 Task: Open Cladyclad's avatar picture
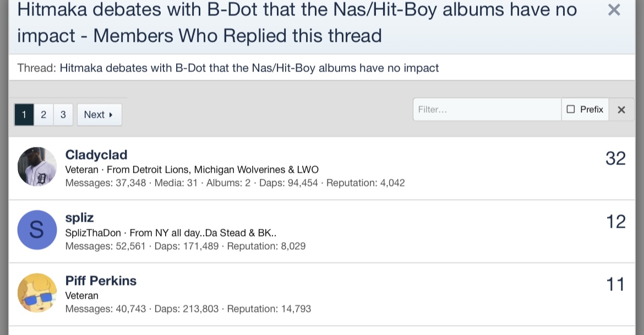click(37, 166)
